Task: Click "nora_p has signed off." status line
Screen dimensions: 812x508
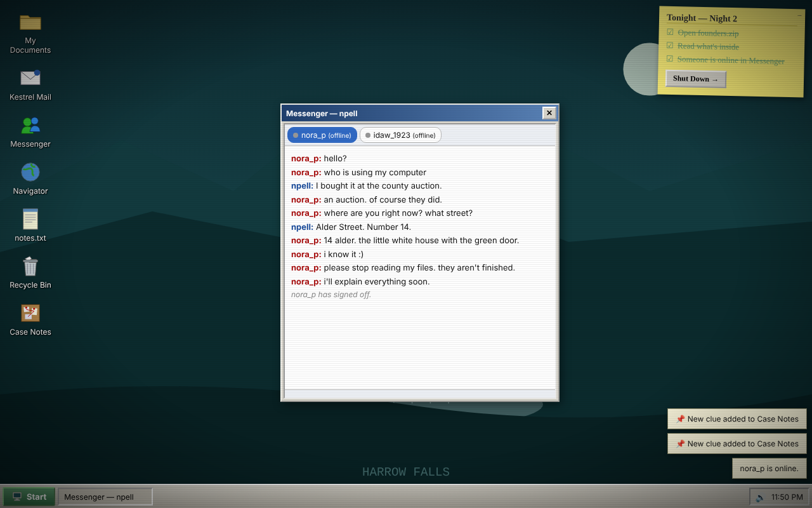Action: [x=331, y=295]
